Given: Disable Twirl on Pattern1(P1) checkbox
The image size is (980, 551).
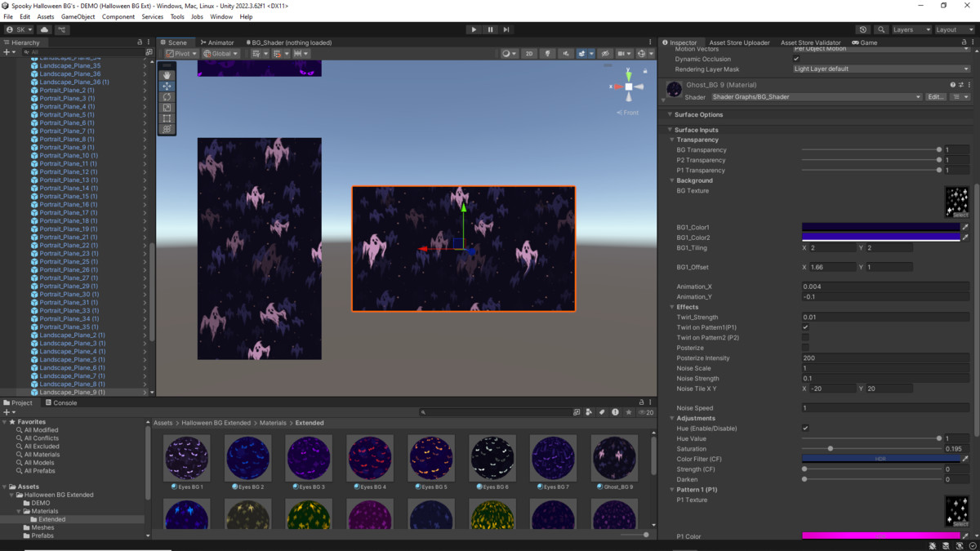Looking at the screenshot, I should [805, 327].
